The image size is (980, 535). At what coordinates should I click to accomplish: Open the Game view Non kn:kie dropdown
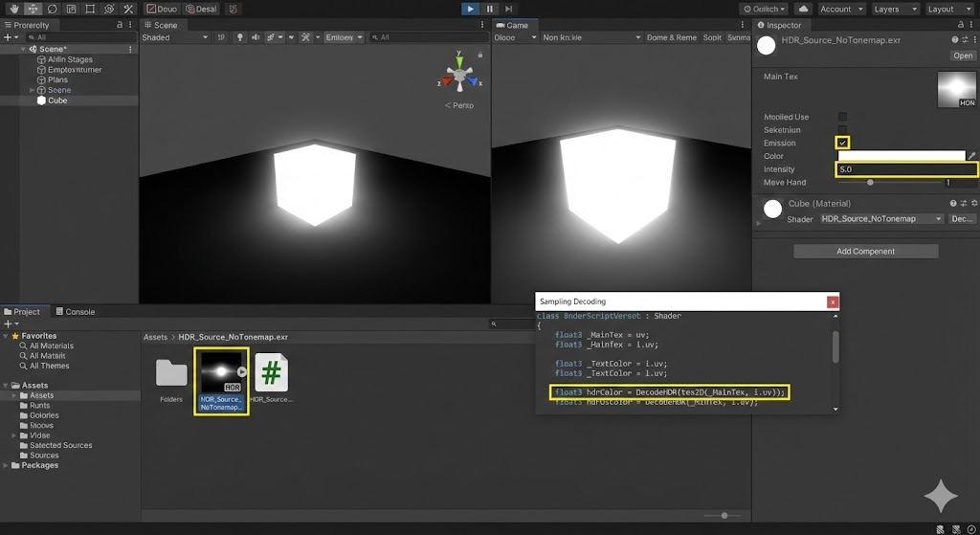coord(591,37)
